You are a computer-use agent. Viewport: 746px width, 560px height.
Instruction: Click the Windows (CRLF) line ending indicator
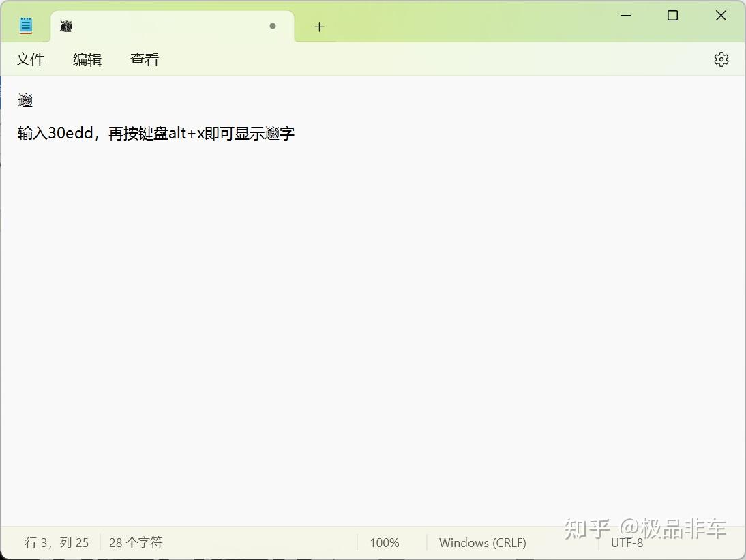coord(482,542)
